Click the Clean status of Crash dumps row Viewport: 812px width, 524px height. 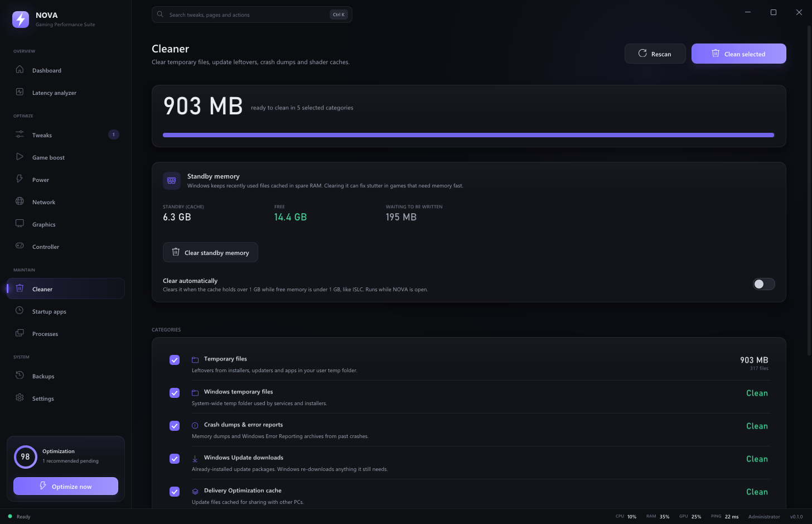[757, 426]
